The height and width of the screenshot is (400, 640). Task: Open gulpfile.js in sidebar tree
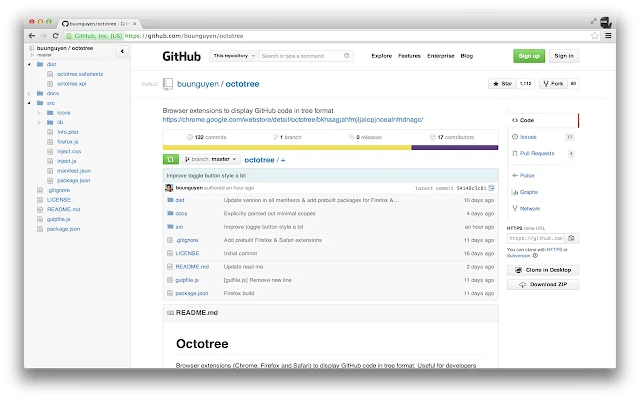(58, 219)
